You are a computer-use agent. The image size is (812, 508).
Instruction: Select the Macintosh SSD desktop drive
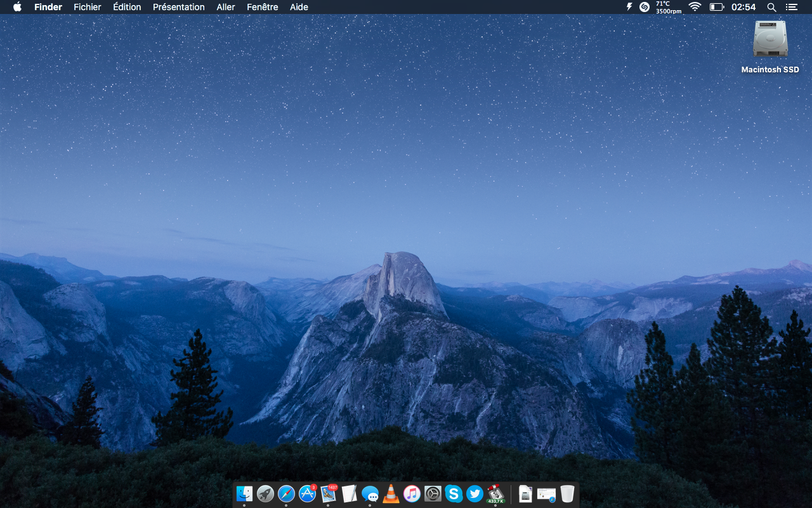[x=770, y=40]
